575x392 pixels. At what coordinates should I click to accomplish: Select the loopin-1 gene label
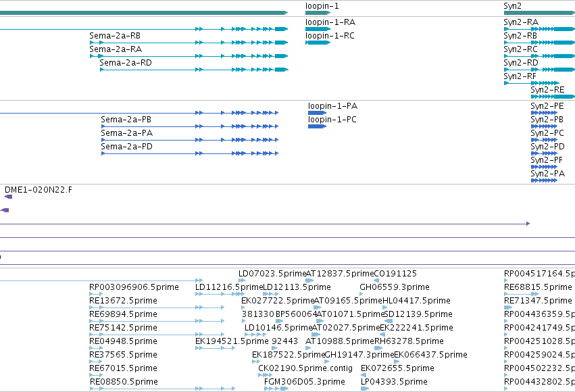tap(322, 6)
